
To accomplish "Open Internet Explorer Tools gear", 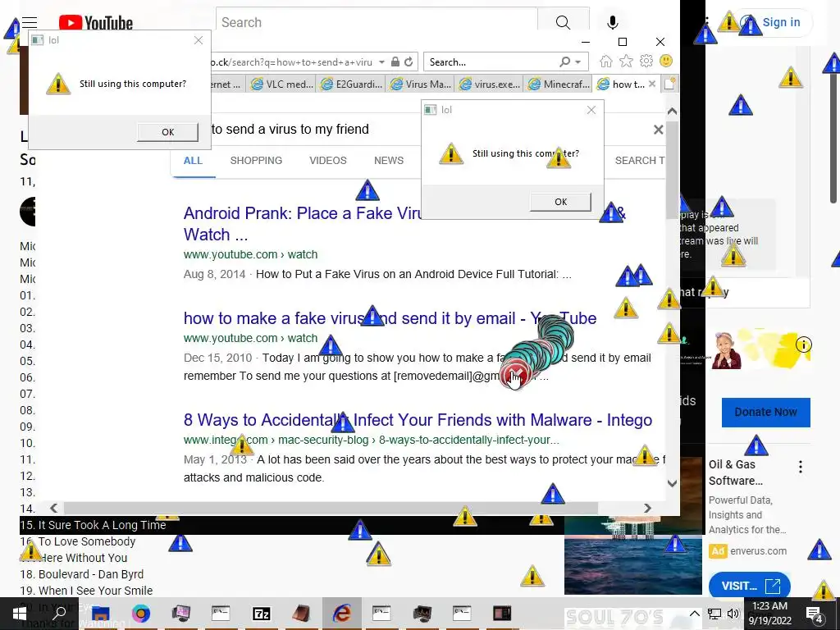I will (646, 61).
